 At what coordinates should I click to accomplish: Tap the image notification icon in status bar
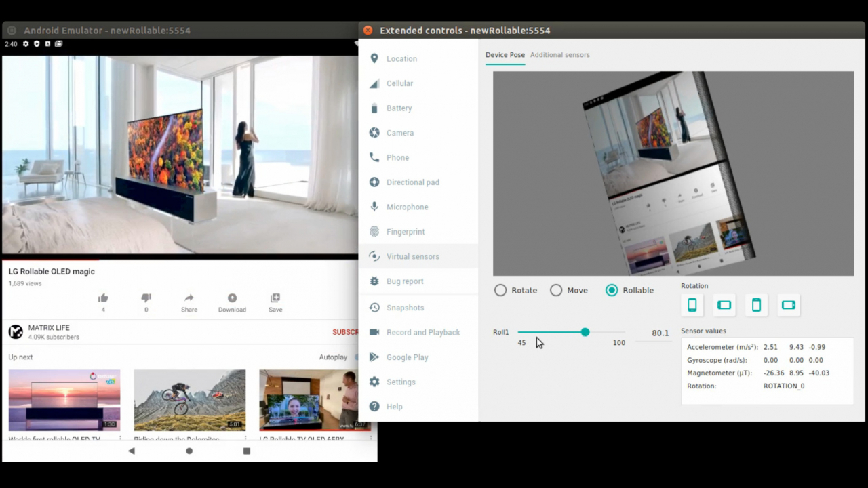(x=58, y=44)
